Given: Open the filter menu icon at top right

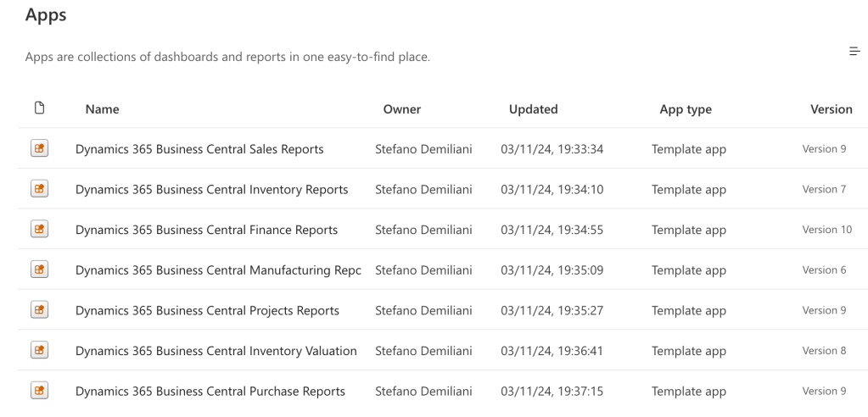Looking at the screenshot, I should tap(854, 53).
